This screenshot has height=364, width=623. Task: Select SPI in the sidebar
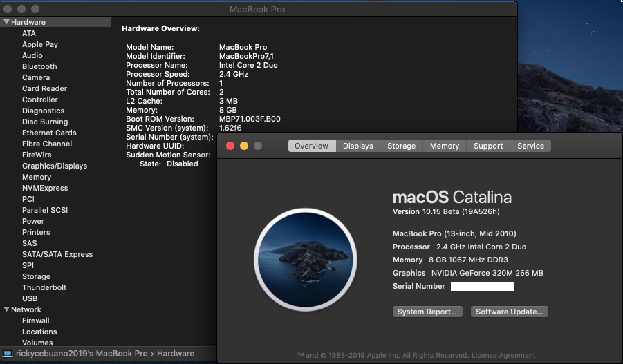click(x=28, y=265)
